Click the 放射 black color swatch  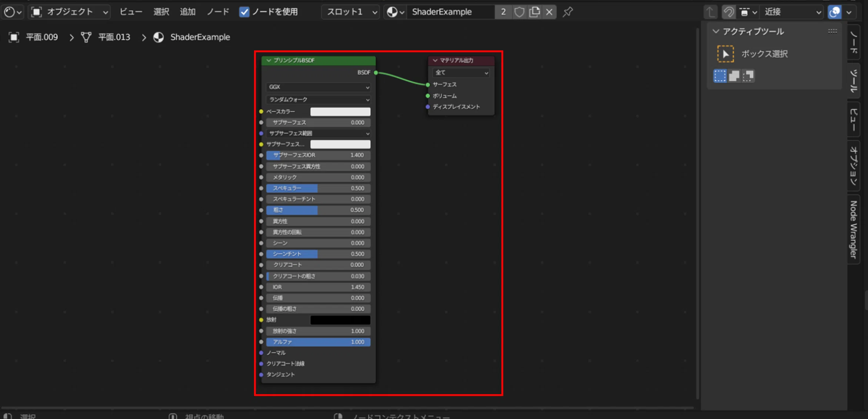(340, 320)
